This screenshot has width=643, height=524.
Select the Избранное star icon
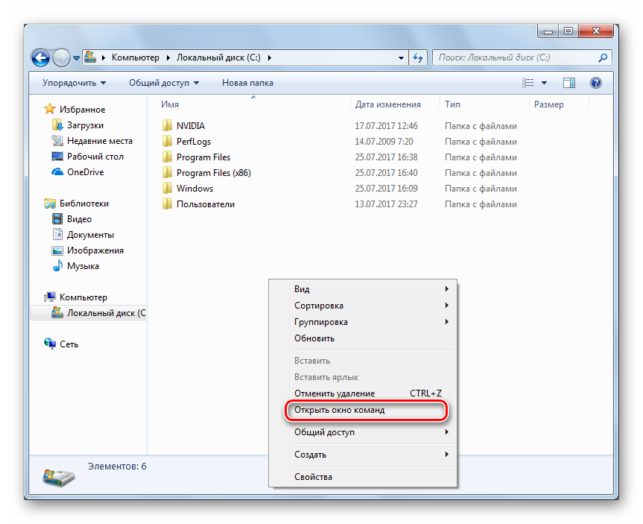[50, 109]
